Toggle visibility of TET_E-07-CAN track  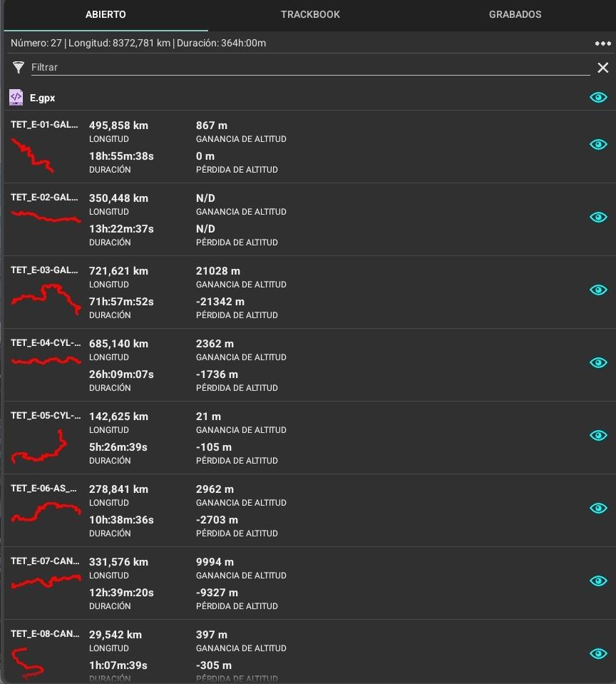click(x=598, y=581)
